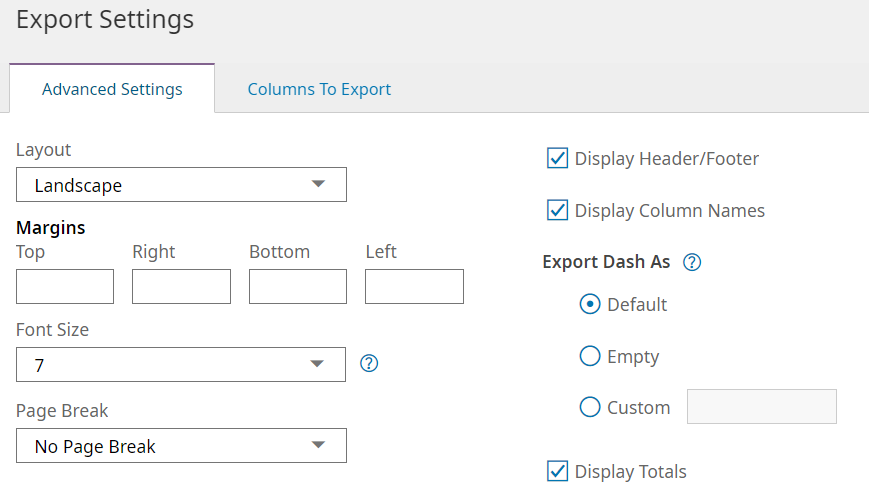Screen dimensions: 869x493
Task: Click the Custom dash text field
Action: click(x=761, y=407)
